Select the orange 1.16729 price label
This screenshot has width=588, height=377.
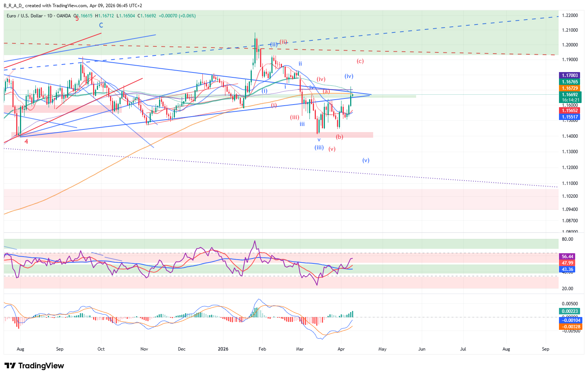coord(570,88)
